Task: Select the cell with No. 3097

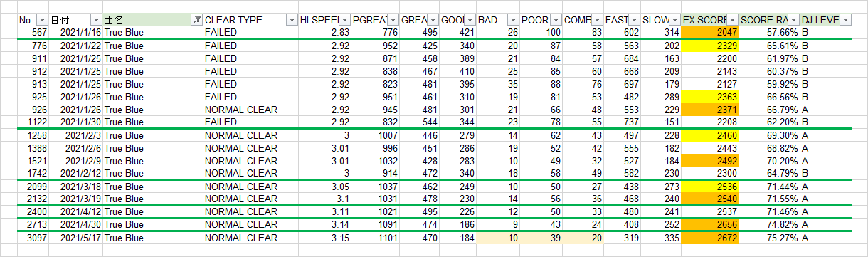Action: pos(33,238)
